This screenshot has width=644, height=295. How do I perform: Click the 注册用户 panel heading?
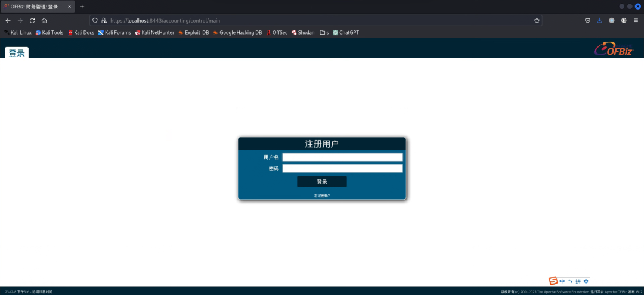(x=322, y=144)
